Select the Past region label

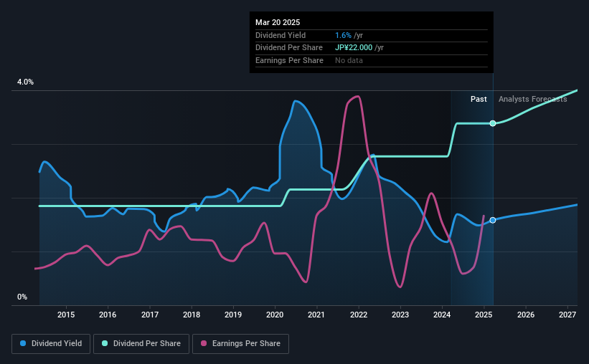(479, 99)
